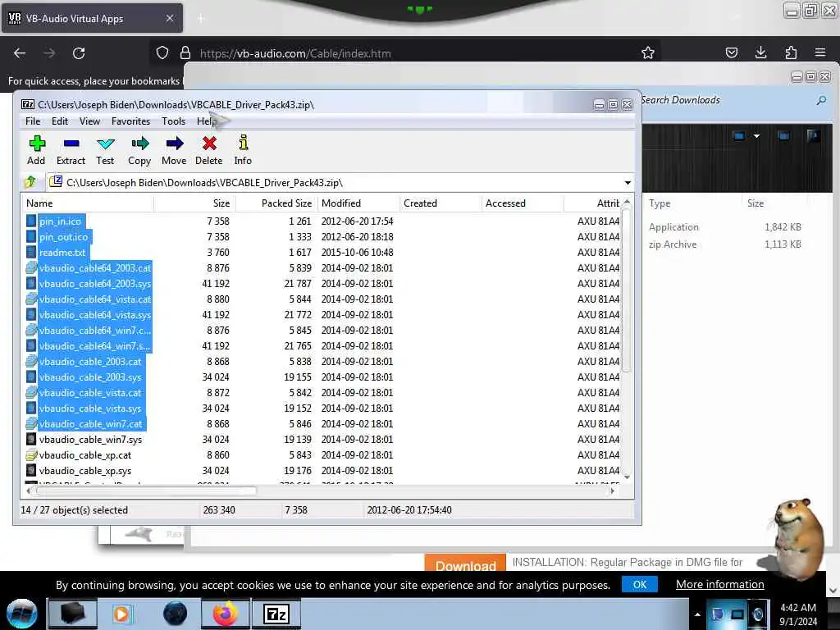Switch to the VB-Audio Virtual Apps tab

click(x=91, y=19)
